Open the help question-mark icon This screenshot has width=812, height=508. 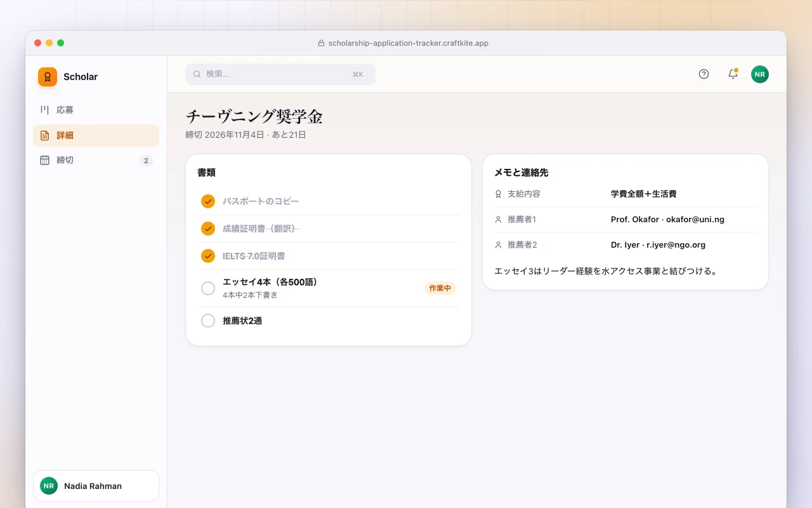click(x=704, y=74)
